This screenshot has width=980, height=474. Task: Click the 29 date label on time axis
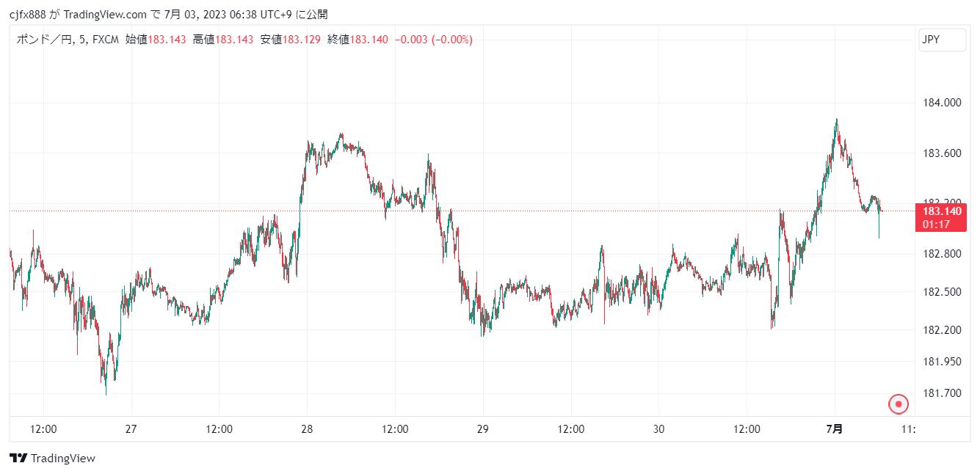coord(483,429)
